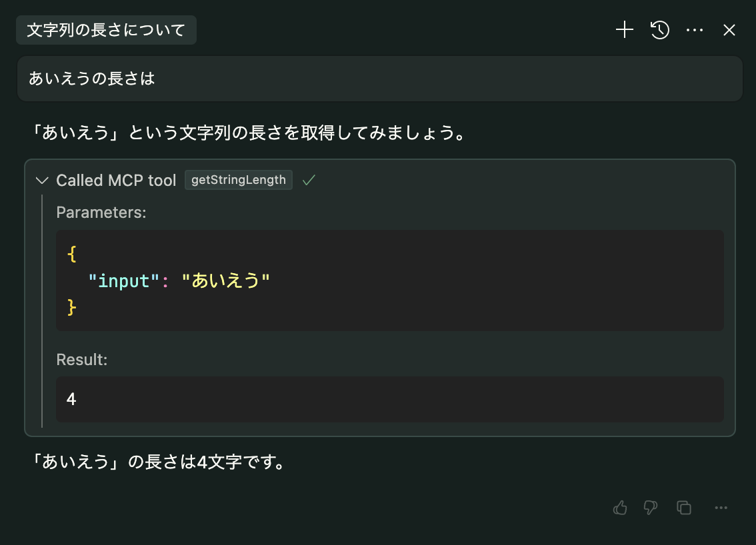Close the chat panel

coord(729,30)
